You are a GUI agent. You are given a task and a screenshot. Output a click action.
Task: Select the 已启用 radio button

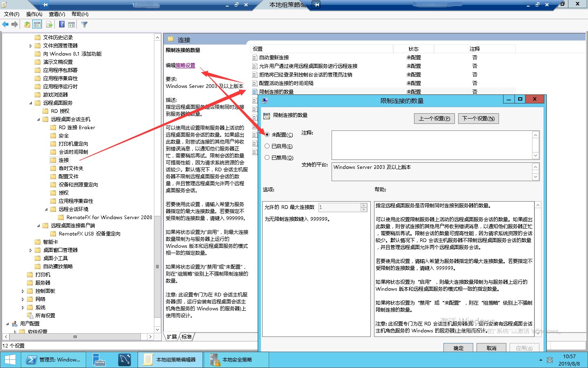(x=267, y=146)
